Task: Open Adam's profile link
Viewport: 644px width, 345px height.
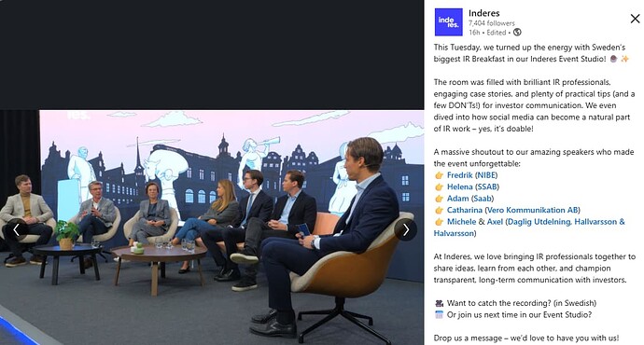Action: coord(458,199)
